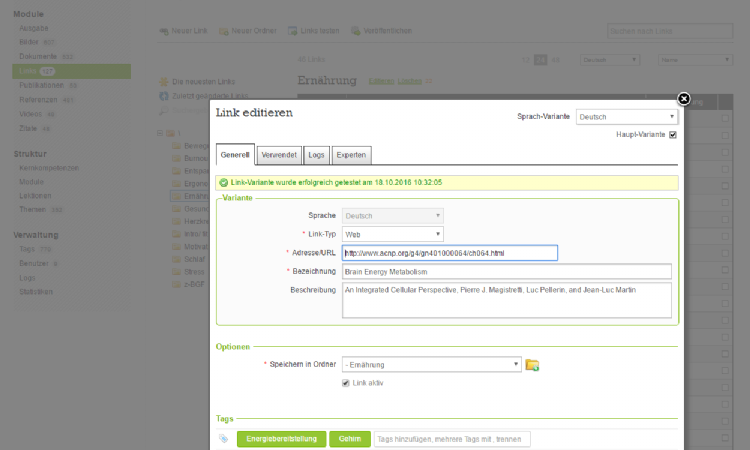Screen dimensions: 750x450
Task: Click the star icon for Die neuesten Links
Action: click(x=164, y=80)
